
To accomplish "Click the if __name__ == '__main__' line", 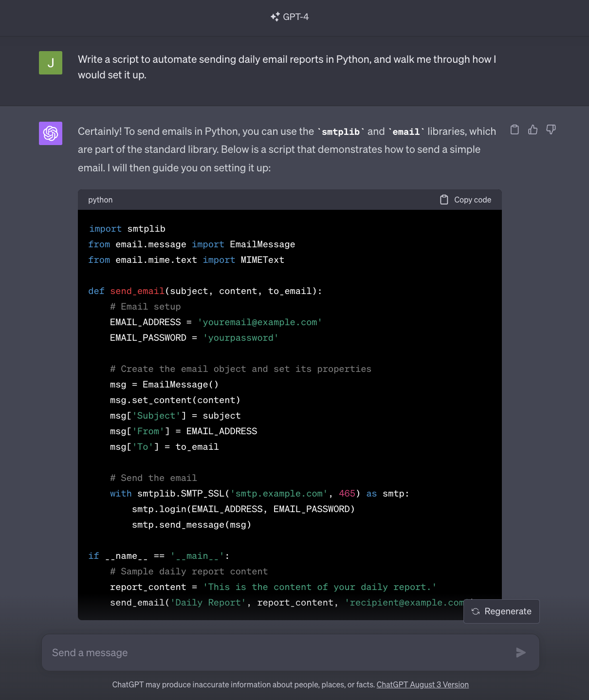I will (x=159, y=556).
